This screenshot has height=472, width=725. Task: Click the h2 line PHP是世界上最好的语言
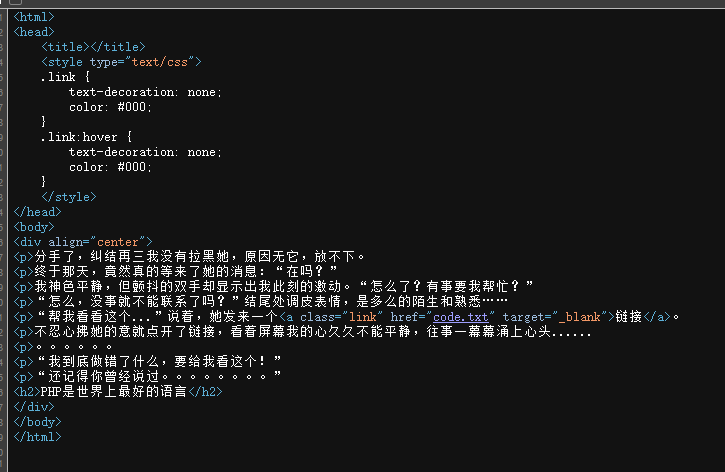coord(118,392)
